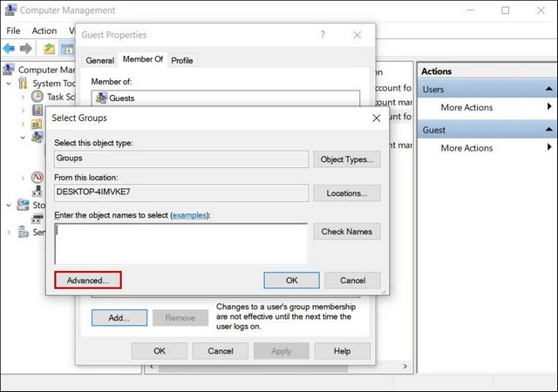
Task: Click Apply in Guest Properties dialog
Action: pyautogui.click(x=282, y=351)
